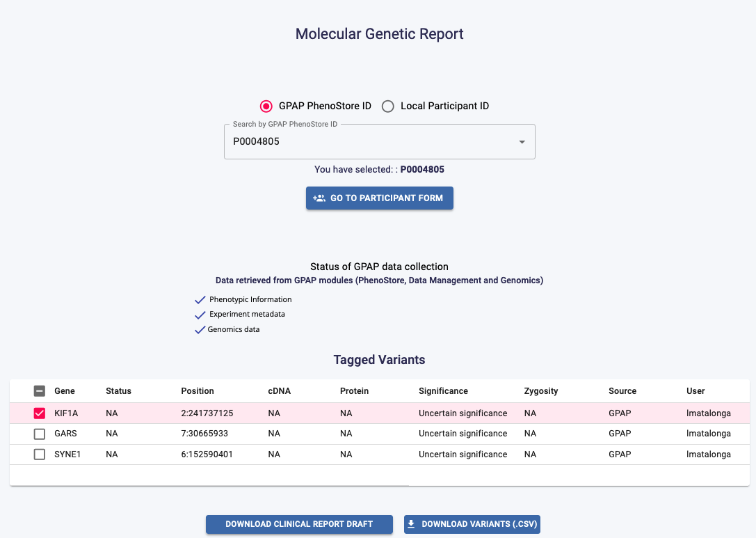Check the GARS variant checkbox
Screen dimensions: 756x538
(40, 434)
